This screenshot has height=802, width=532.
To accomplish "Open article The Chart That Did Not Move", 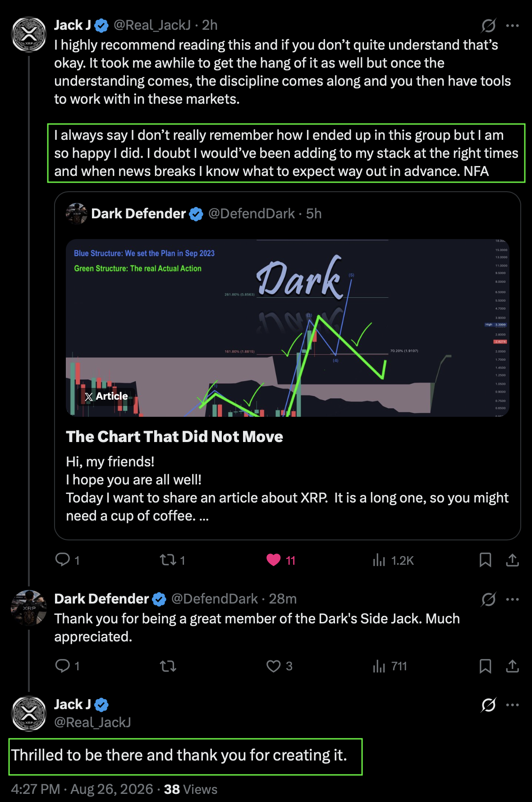I will point(174,437).
